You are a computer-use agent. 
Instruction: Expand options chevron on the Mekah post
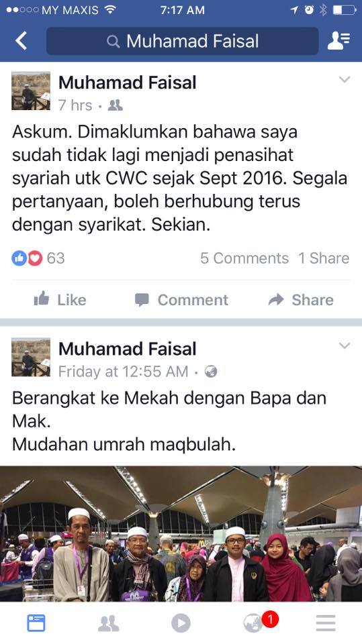(345, 345)
